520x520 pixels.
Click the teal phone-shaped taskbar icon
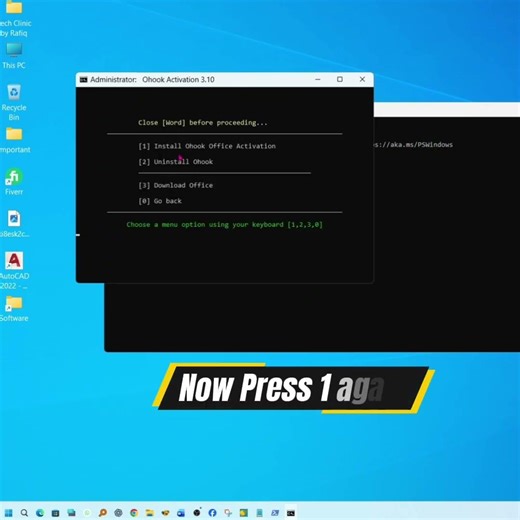click(x=259, y=513)
